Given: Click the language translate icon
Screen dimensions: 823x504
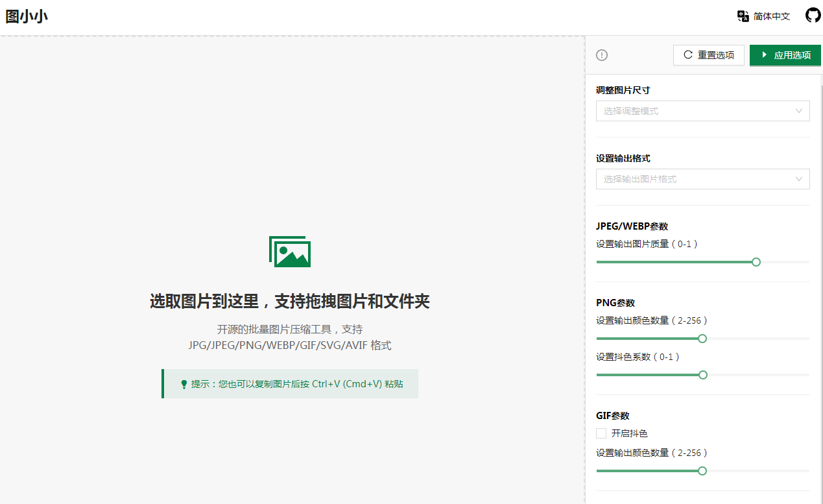Looking at the screenshot, I should 743,16.
